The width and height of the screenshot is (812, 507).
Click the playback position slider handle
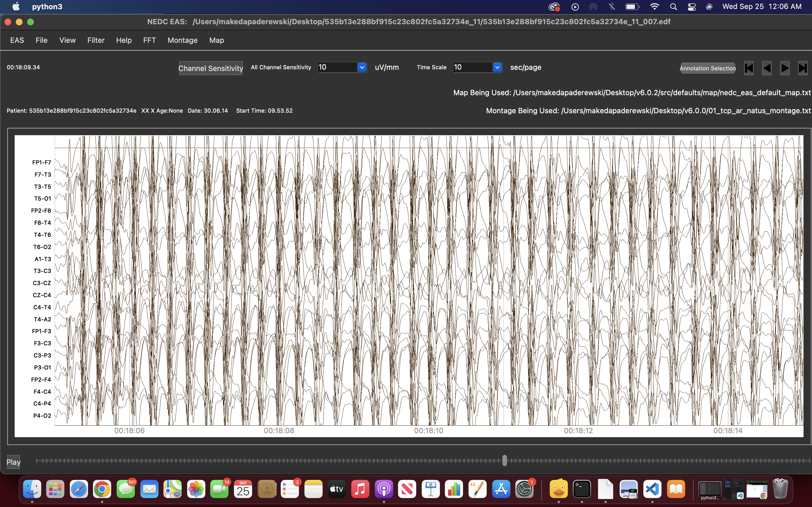(504, 461)
